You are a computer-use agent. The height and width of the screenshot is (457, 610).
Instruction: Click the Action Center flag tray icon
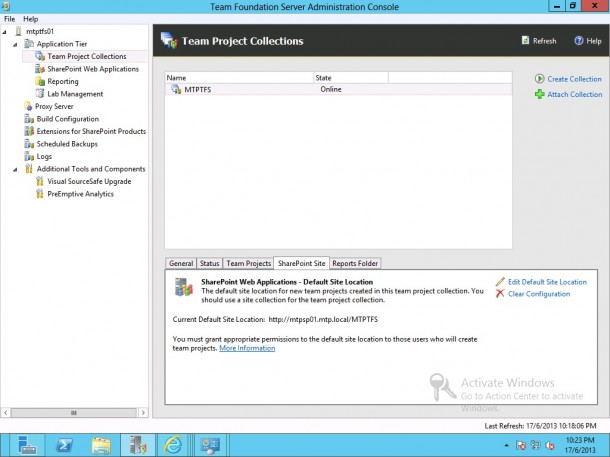tap(521, 445)
